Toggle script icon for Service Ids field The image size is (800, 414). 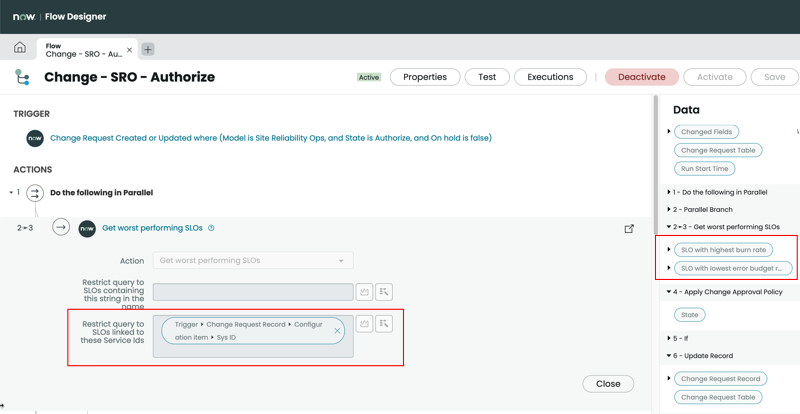tap(364, 324)
